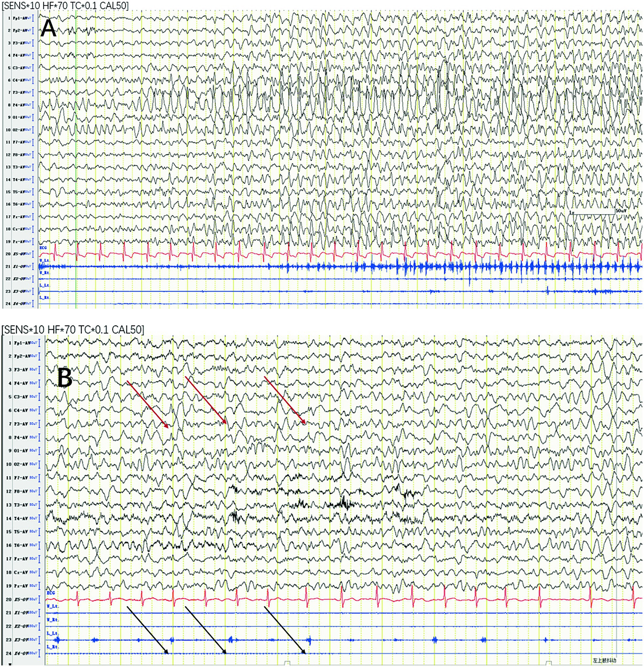Select channel T4-AV label in panel A
The width and height of the screenshot is (644, 667).
19,179
